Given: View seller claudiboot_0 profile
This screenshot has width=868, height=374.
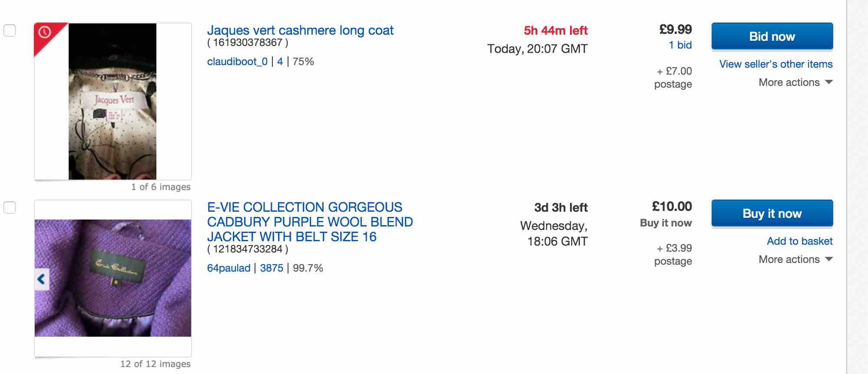Looking at the screenshot, I should (237, 62).
